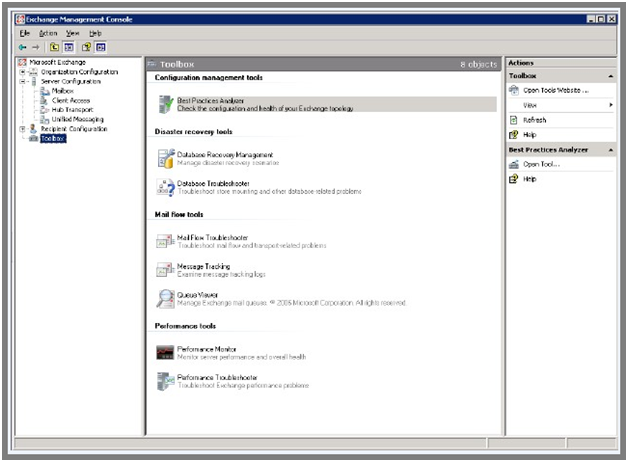
Task: Click the Mail flow tools heading
Action: pyautogui.click(x=179, y=215)
